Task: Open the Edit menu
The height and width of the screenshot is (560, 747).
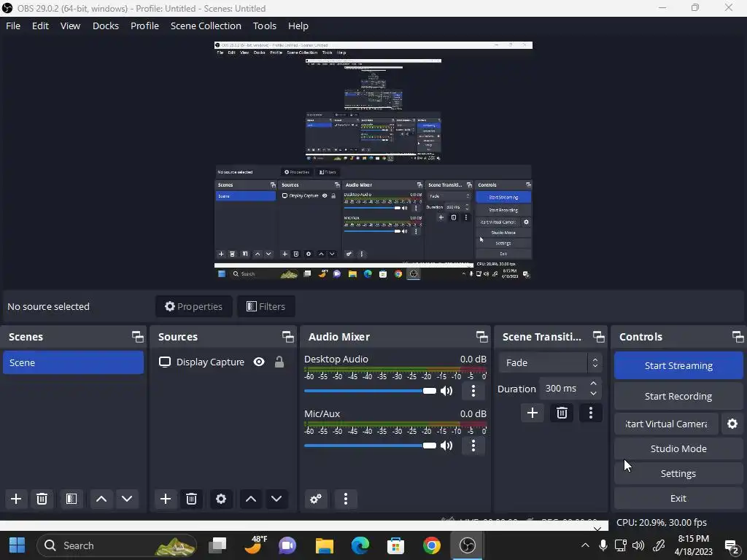Action: click(x=41, y=26)
